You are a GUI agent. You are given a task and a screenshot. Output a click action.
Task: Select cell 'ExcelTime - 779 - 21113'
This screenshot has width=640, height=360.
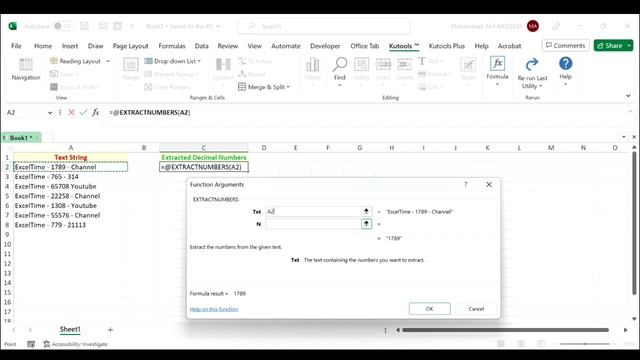[x=71, y=225]
